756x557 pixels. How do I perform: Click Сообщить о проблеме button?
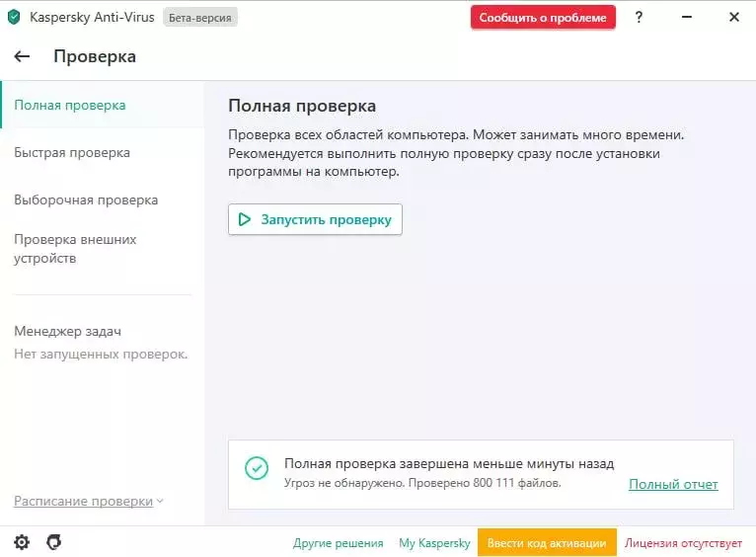pos(543,18)
